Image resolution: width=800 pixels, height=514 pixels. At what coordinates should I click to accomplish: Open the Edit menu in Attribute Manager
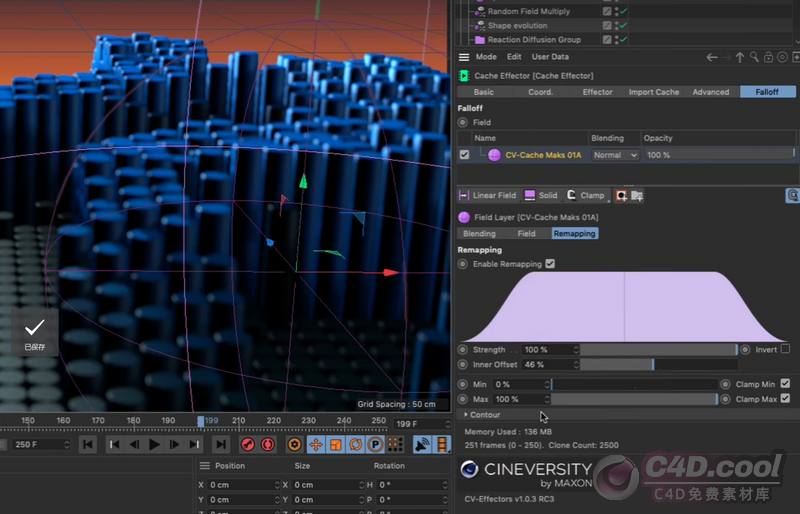[x=514, y=57]
